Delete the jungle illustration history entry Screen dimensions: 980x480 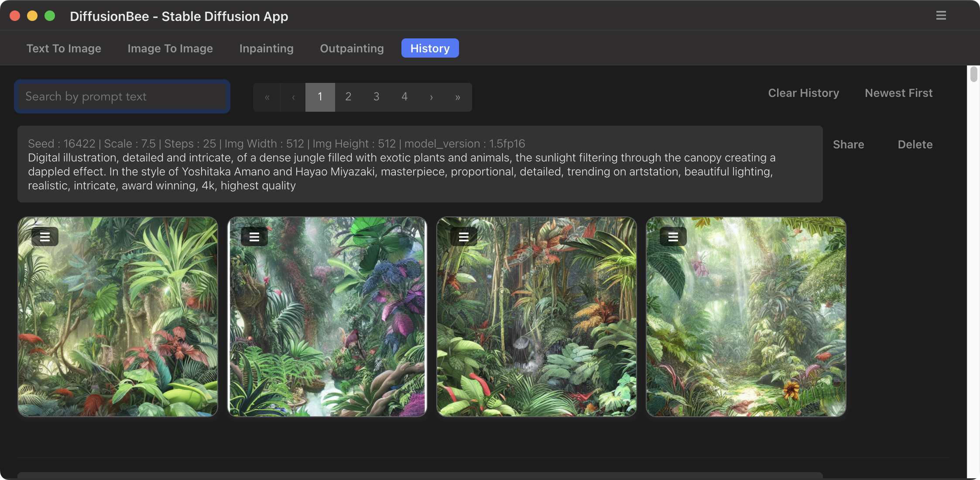tap(915, 144)
